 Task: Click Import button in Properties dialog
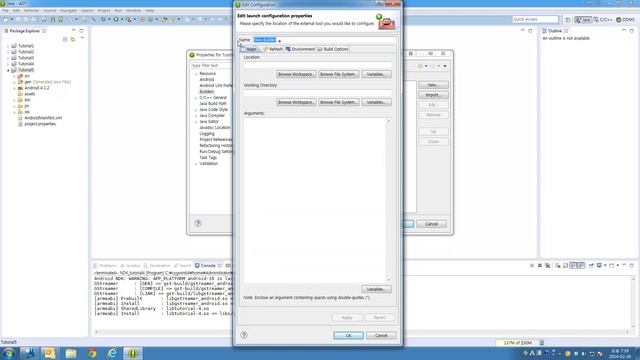point(433,95)
